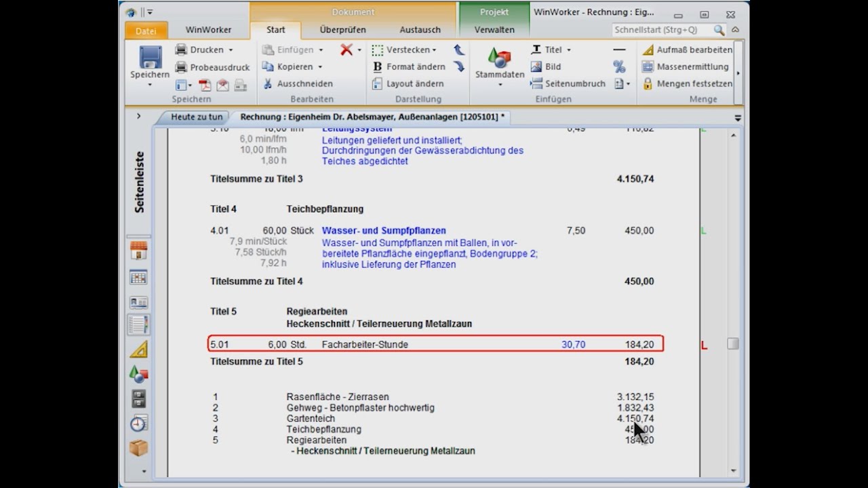
Task: Open the Verwalten tab under Projekt
Action: [494, 30]
